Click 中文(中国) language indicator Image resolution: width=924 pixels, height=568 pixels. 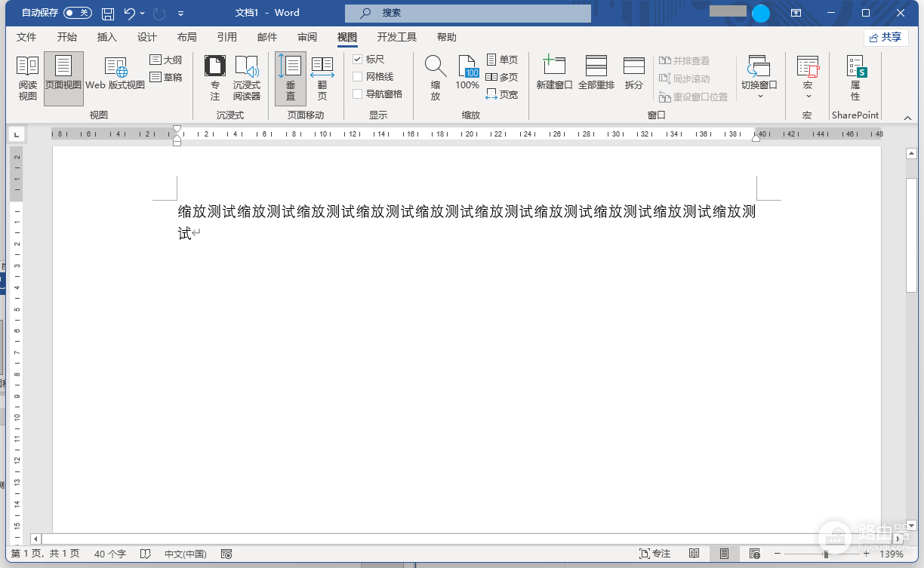[186, 554]
